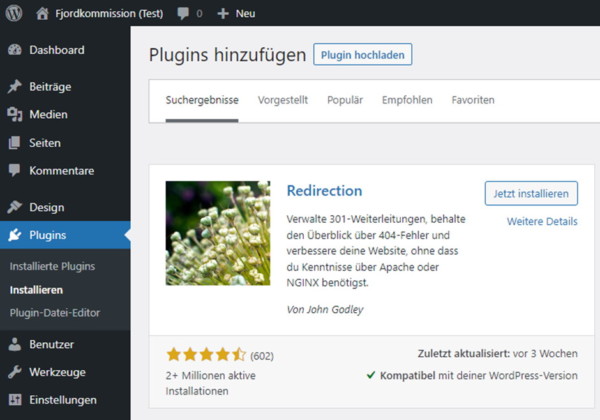This screenshot has width=600, height=420.
Task: Switch to the Vorgestellt tab
Action: click(x=283, y=100)
